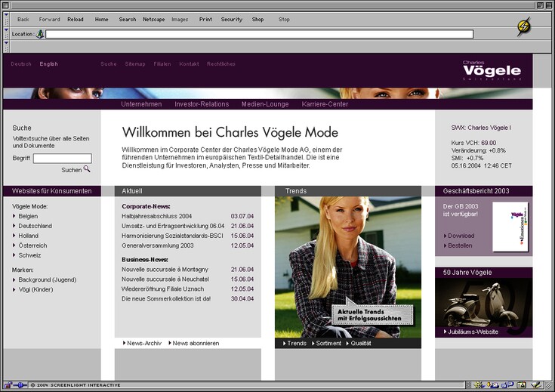The image size is (555, 392).
Task: Open the Discussions component bar icon
Action: pyautogui.click(x=507, y=384)
